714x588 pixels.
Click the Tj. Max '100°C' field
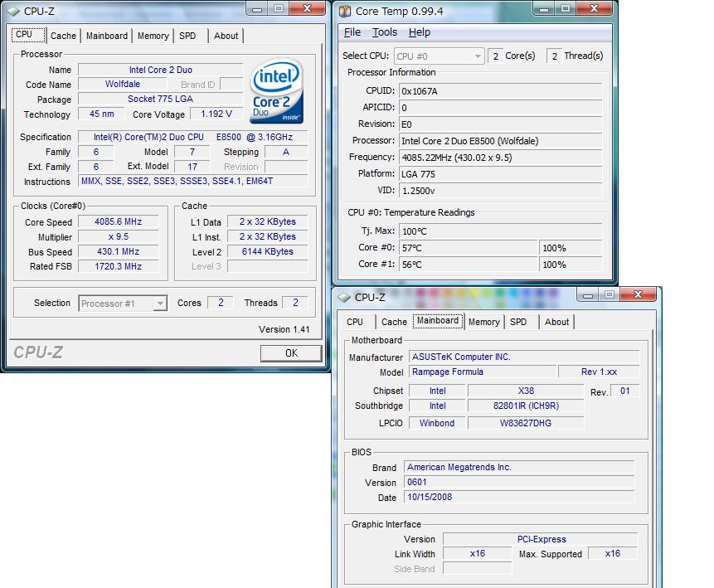click(x=500, y=231)
